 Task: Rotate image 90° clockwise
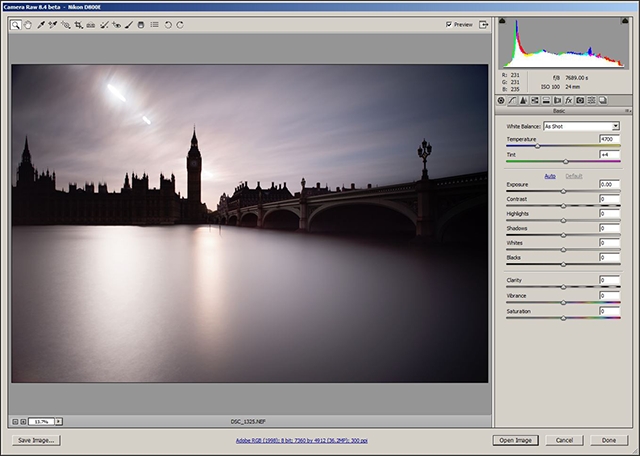(180, 24)
